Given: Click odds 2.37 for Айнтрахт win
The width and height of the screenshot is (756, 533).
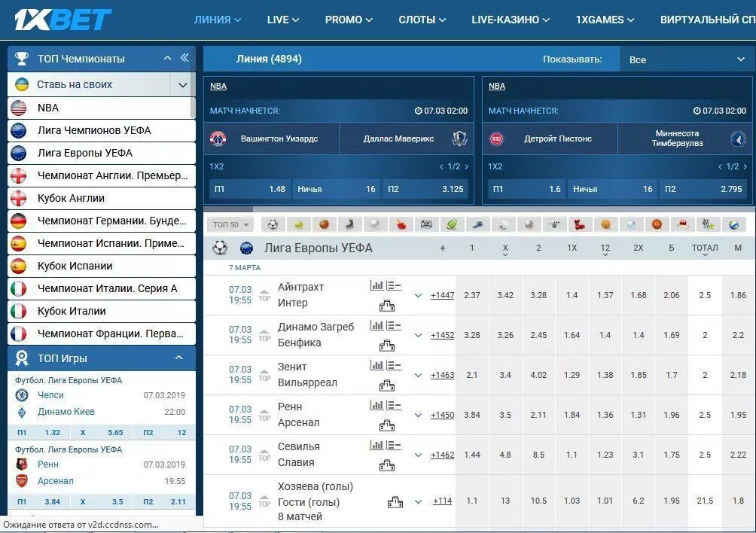Looking at the screenshot, I should click(x=472, y=295).
